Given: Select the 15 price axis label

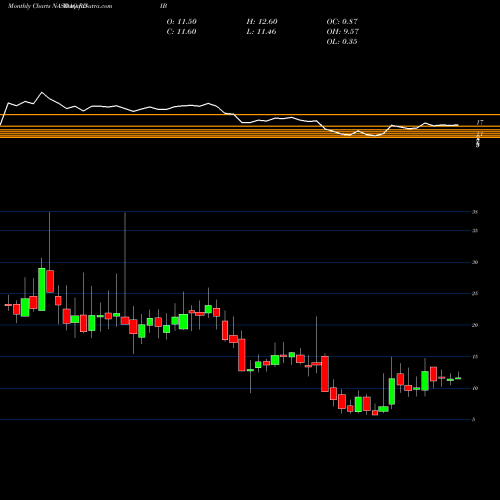Looking at the screenshot, I should [475, 357].
